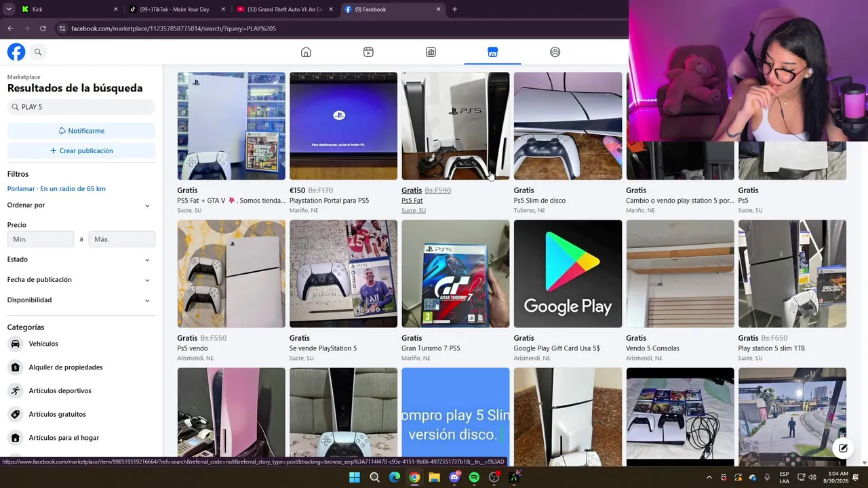
Task: Click the Alquiler de propiedades category icon
Action: 16,367
